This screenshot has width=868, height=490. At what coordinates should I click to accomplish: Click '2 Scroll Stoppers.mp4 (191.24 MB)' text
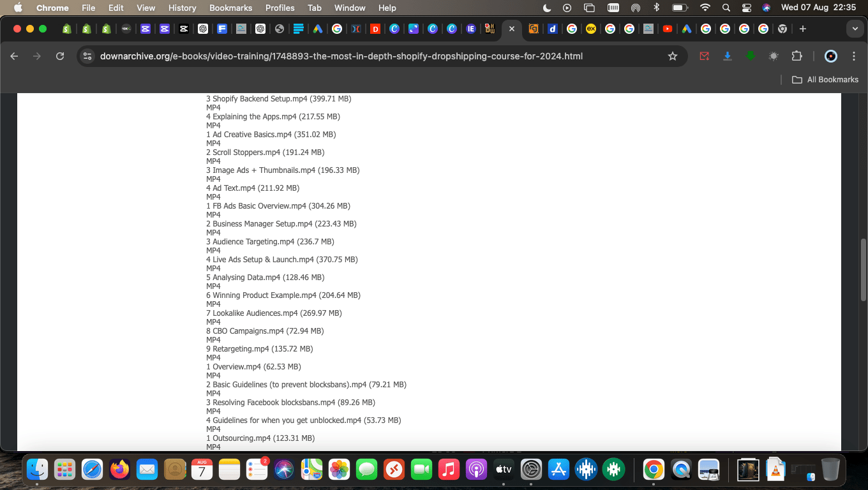(266, 152)
